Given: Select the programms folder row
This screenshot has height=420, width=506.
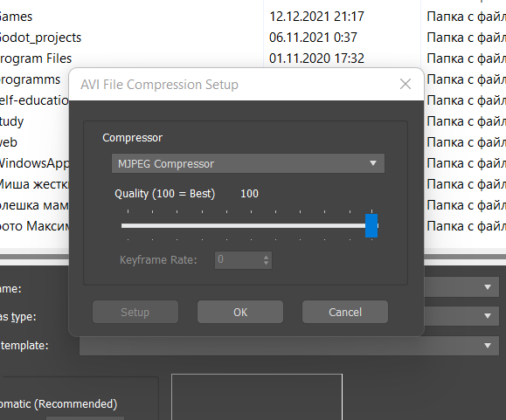Looking at the screenshot, I should [x=30, y=79].
